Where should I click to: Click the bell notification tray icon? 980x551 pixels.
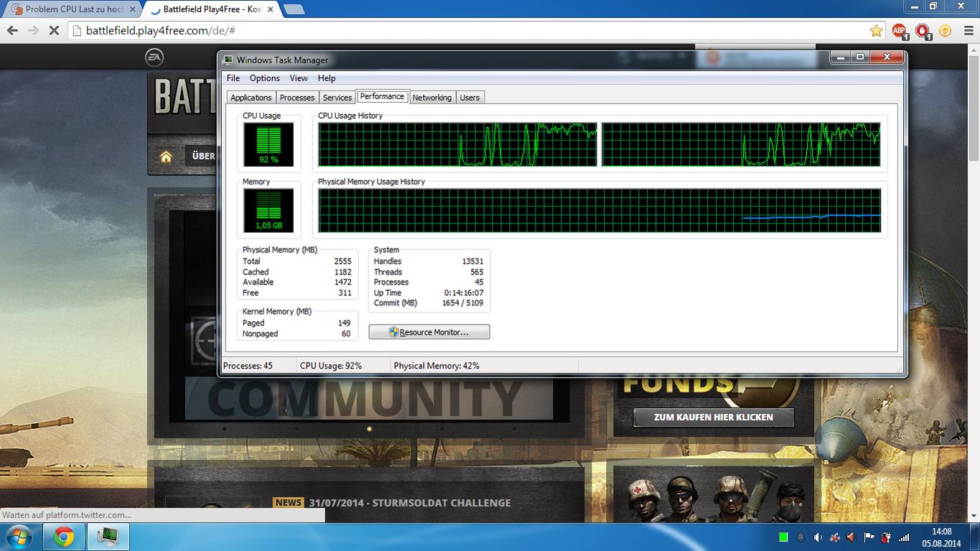[801, 537]
